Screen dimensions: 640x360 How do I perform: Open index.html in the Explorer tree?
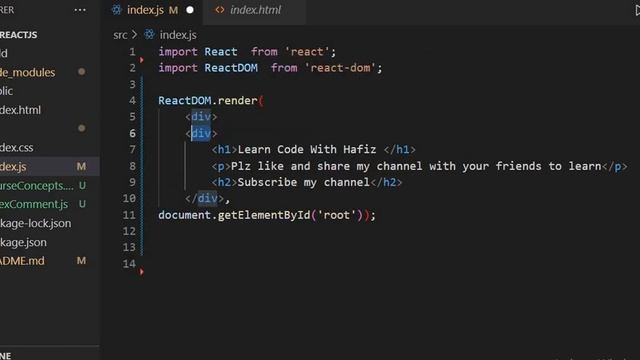click(20, 110)
